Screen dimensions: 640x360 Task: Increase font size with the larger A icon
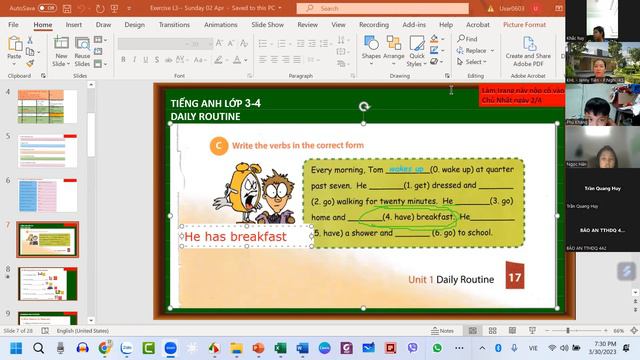pyautogui.click(x=219, y=43)
